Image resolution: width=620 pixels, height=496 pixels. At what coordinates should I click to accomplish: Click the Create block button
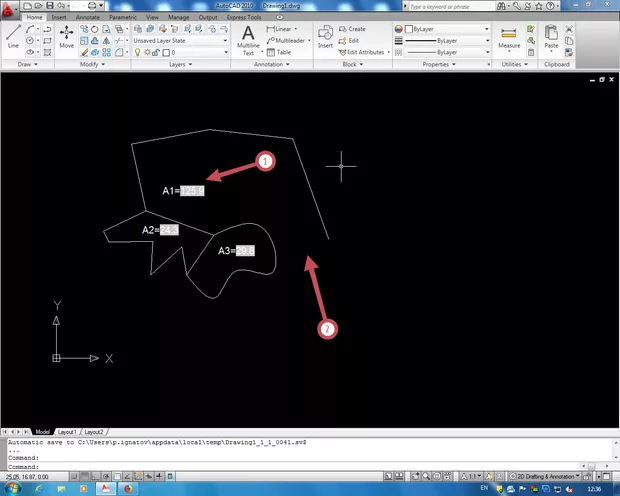pos(352,29)
